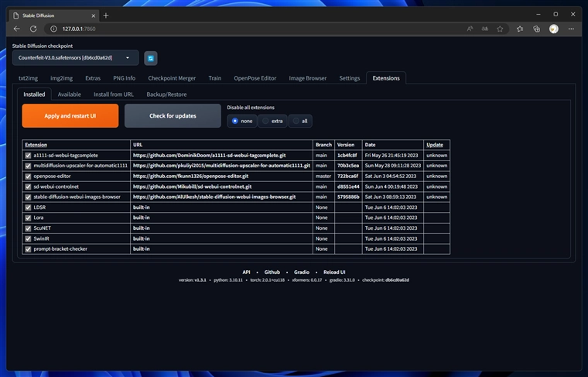The height and width of the screenshot is (377, 588).
Task: Click the translate page icon
Action: (485, 29)
